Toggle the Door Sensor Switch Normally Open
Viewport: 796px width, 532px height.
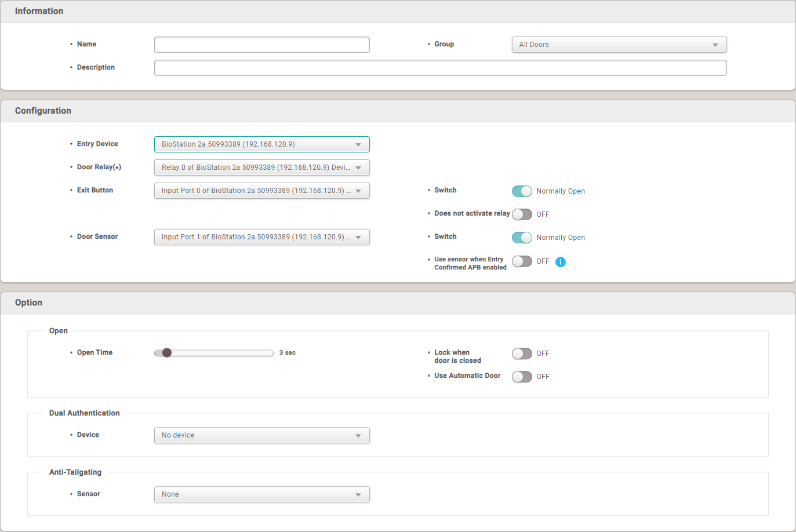click(522, 238)
